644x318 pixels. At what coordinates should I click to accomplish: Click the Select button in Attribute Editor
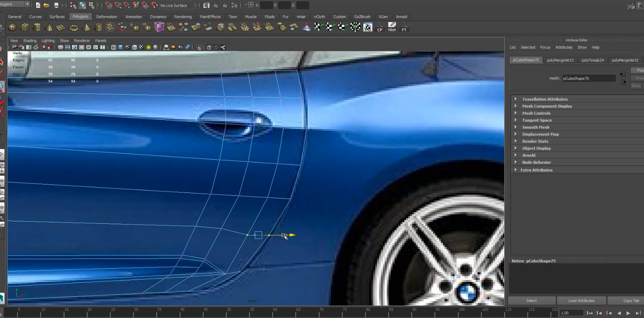[531, 300]
